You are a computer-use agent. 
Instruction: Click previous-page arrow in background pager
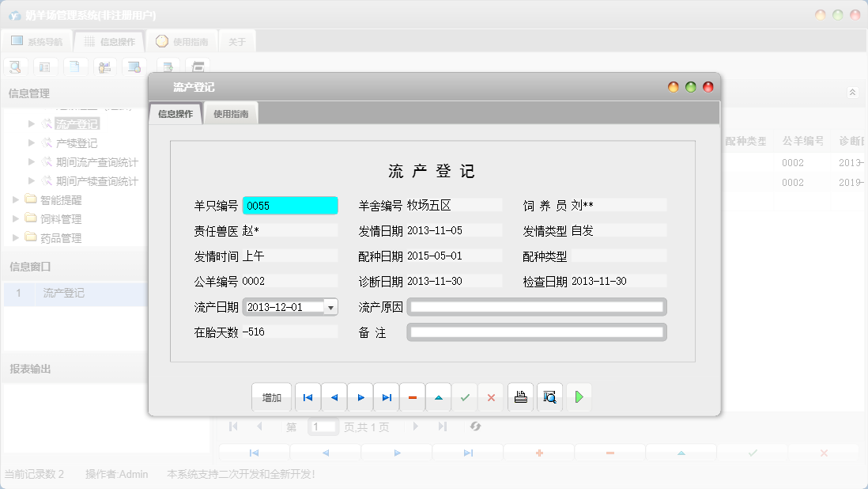(x=259, y=426)
